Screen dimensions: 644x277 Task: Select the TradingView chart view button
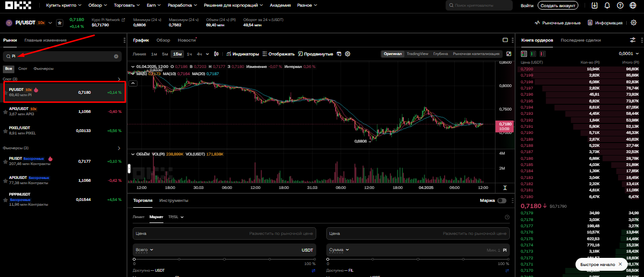[417, 54]
